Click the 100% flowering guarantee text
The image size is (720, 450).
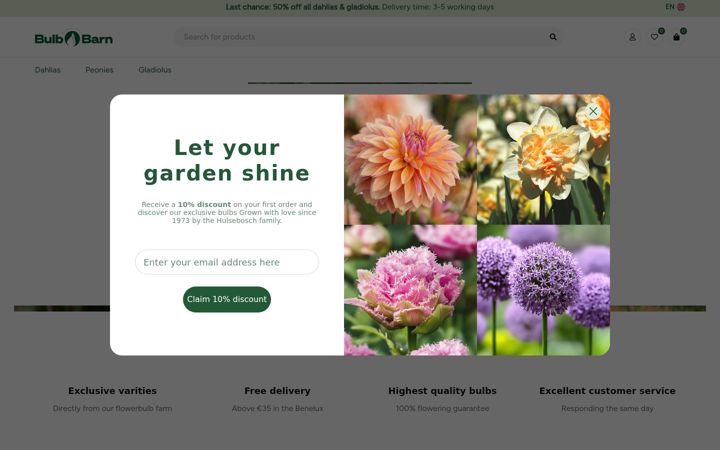click(x=442, y=408)
